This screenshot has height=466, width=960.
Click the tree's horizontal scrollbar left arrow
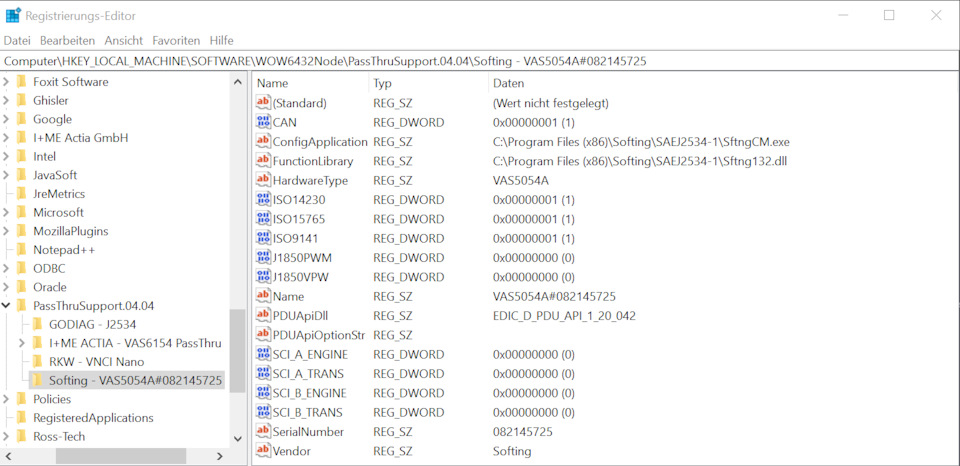coord(9,456)
